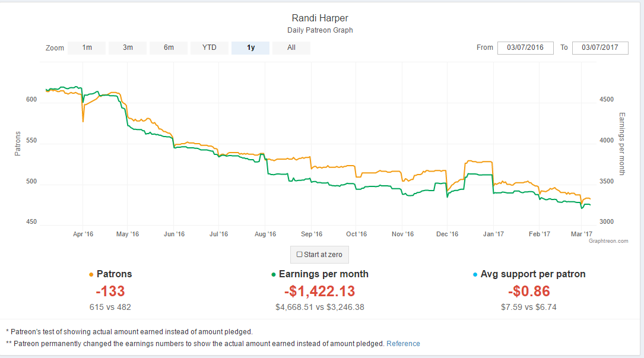Click the Zoom label
Screen dimensions: 644x358
coord(55,48)
